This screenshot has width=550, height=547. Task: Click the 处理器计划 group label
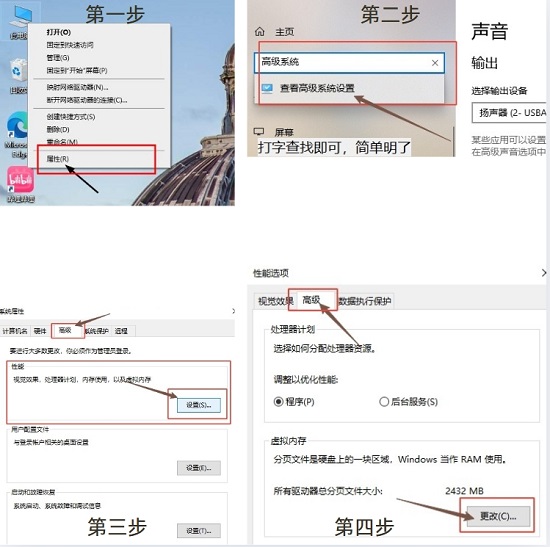click(293, 329)
